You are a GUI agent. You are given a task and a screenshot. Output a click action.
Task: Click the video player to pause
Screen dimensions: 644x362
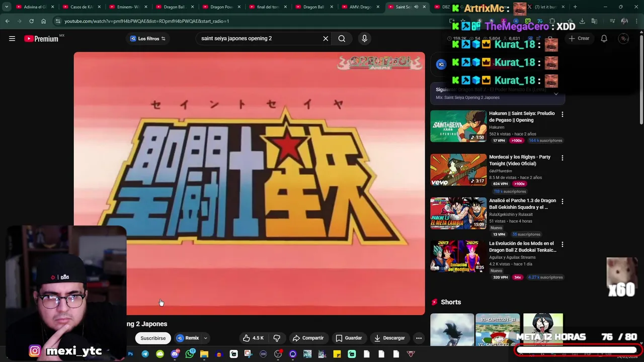click(x=249, y=184)
